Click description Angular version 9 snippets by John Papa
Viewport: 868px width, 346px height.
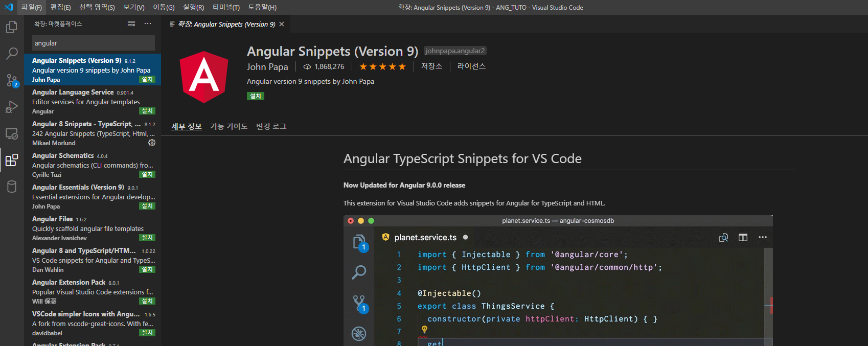(310, 81)
